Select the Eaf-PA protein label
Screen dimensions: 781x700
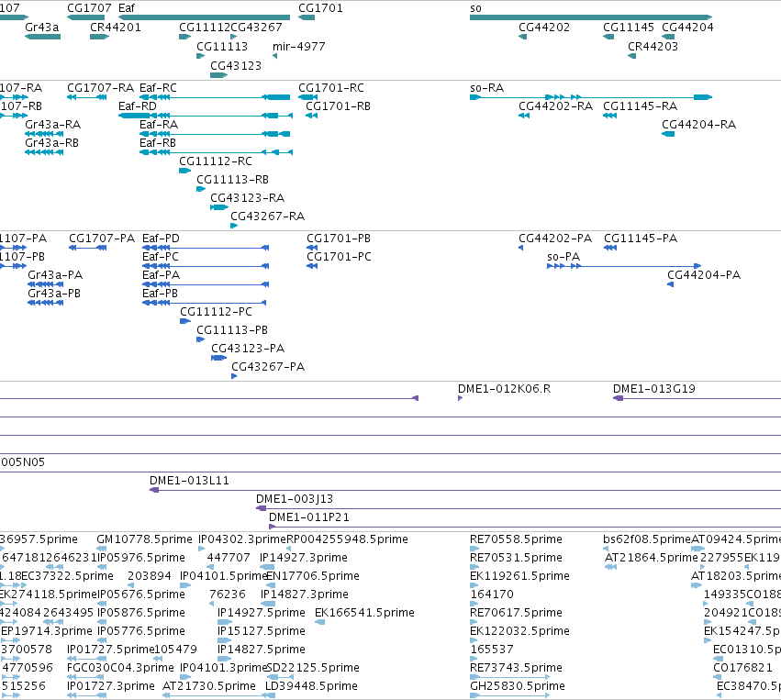(x=161, y=275)
